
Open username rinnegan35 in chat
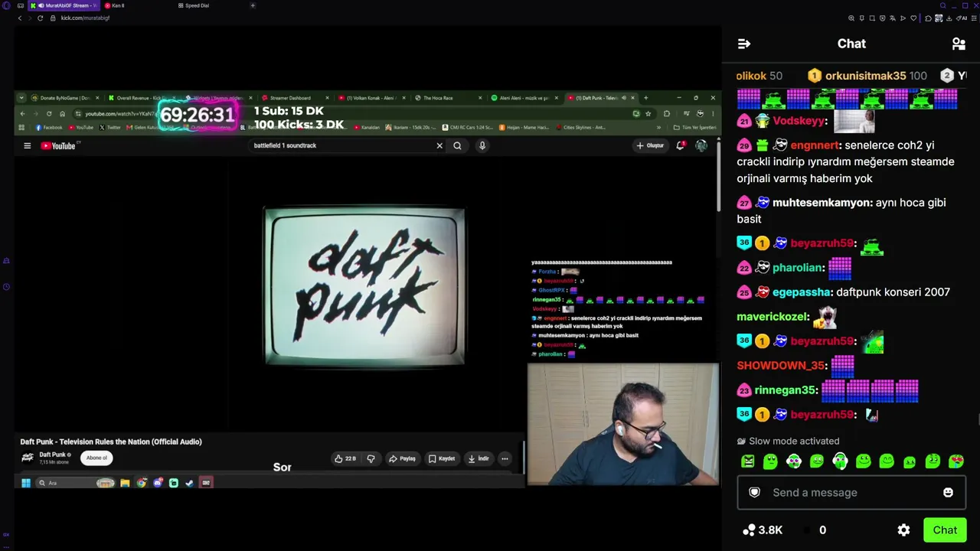coord(785,390)
